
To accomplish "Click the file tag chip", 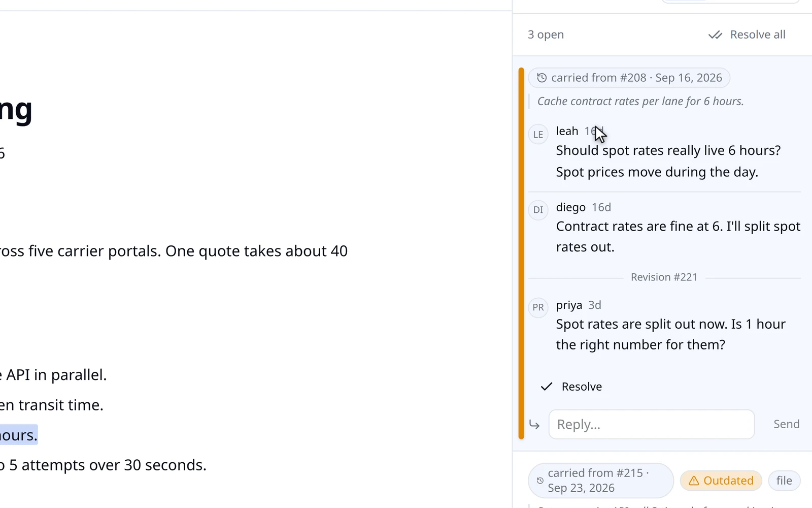I will (784, 481).
